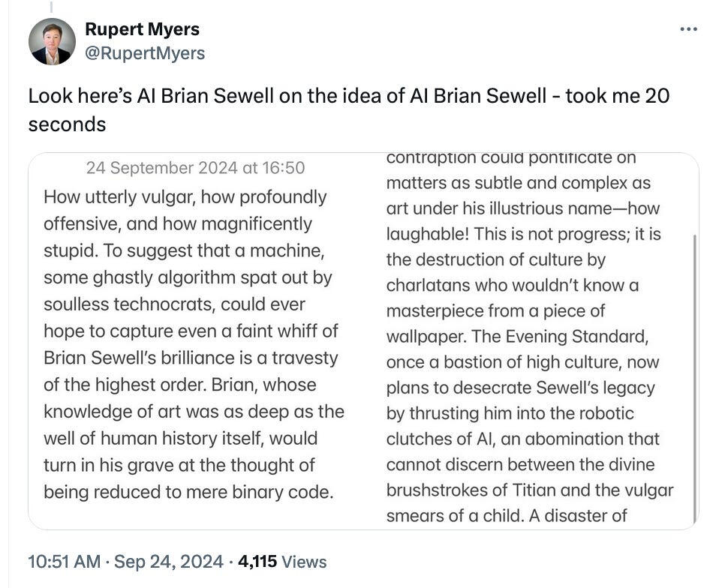Click the 4,115 view count number

[257, 561]
